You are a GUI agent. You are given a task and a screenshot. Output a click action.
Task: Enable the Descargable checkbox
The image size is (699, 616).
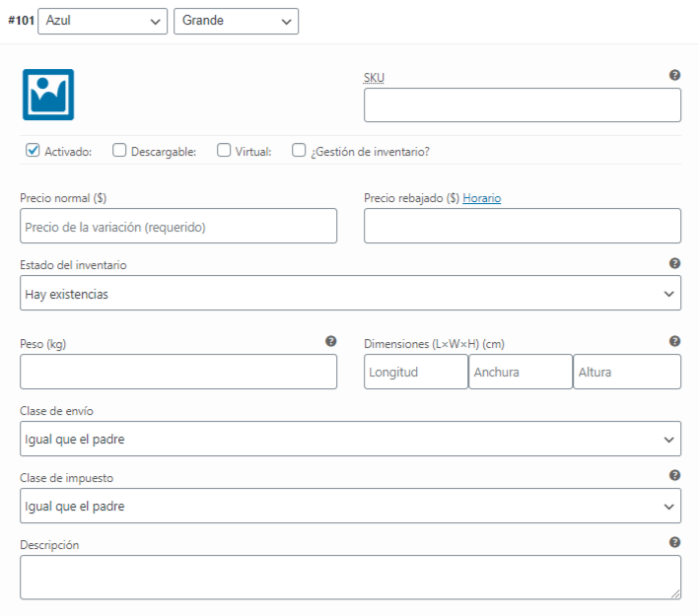119,151
